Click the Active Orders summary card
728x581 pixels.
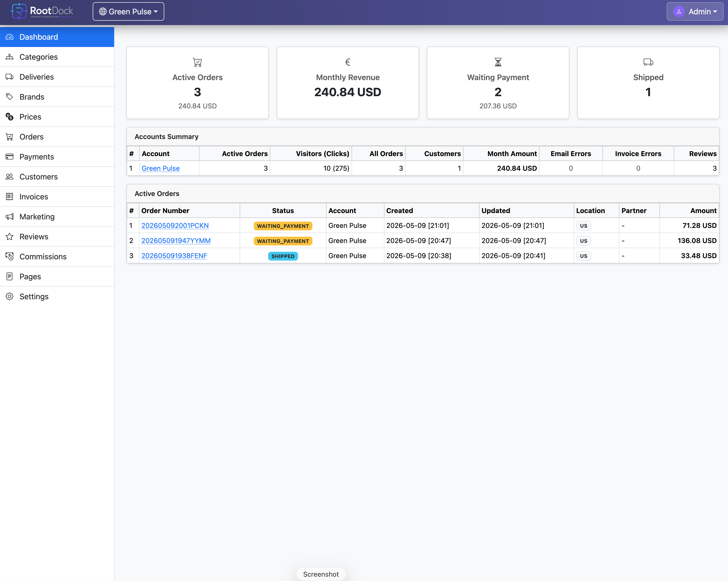198,83
